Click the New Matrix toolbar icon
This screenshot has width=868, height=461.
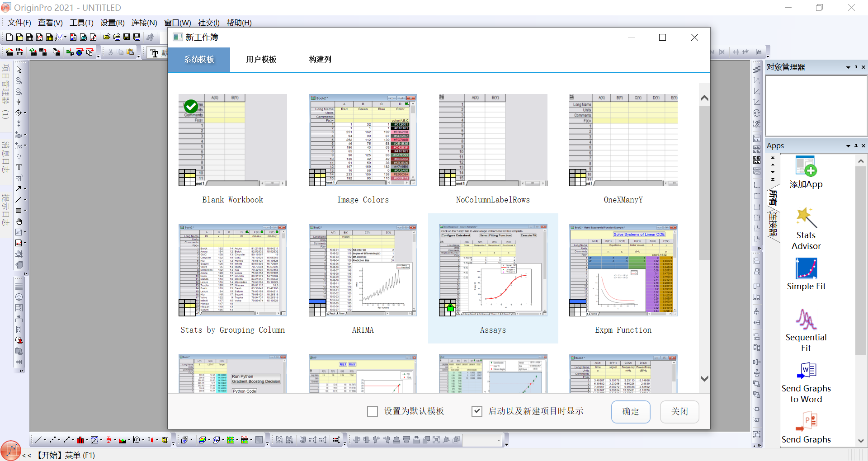click(x=49, y=37)
